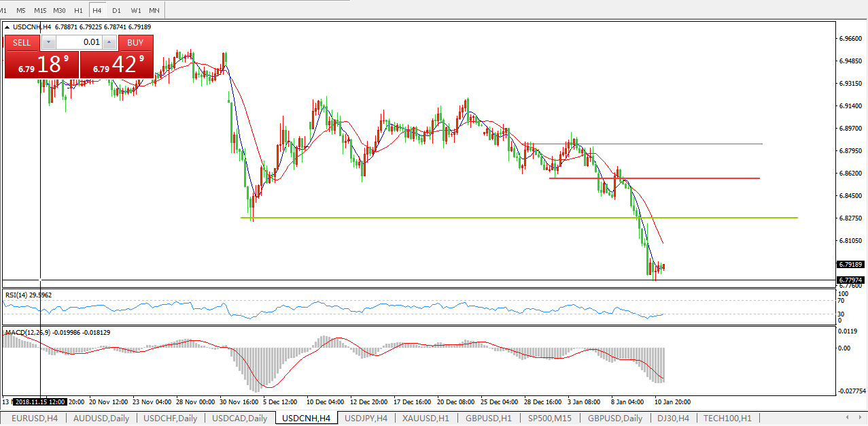This screenshot has width=868, height=426.
Task: Select the M30 timeframe
Action: 60,10
